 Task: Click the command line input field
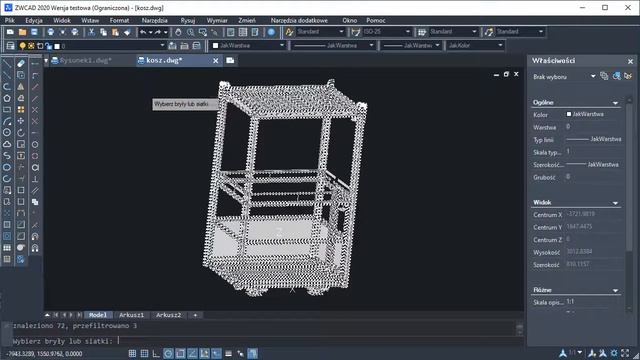point(265,341)
